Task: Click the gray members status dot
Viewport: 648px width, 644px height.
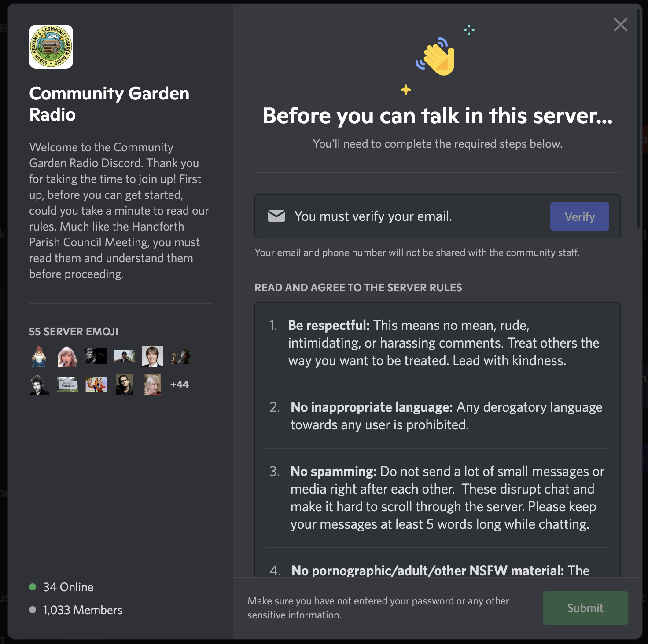Action: (x=33, y=610)
